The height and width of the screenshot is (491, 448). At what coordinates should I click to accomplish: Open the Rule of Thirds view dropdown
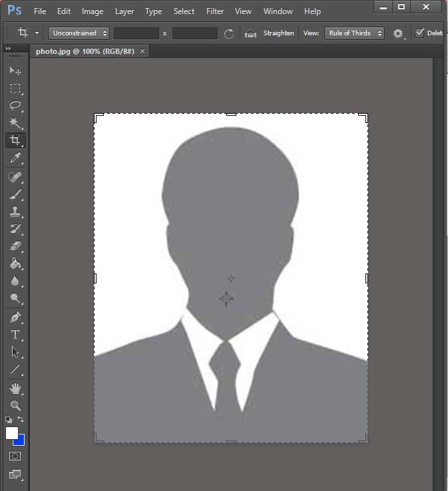(x=354, y=33)
